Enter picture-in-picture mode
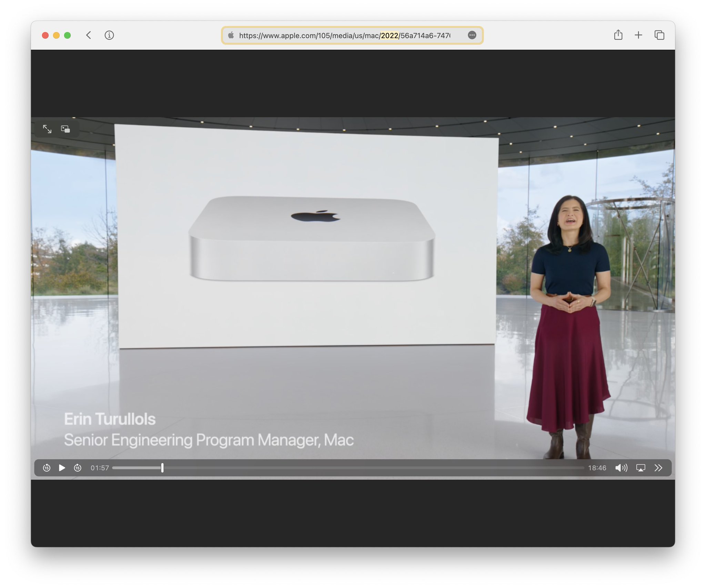706x588 pixels. (x=65, y=129)
